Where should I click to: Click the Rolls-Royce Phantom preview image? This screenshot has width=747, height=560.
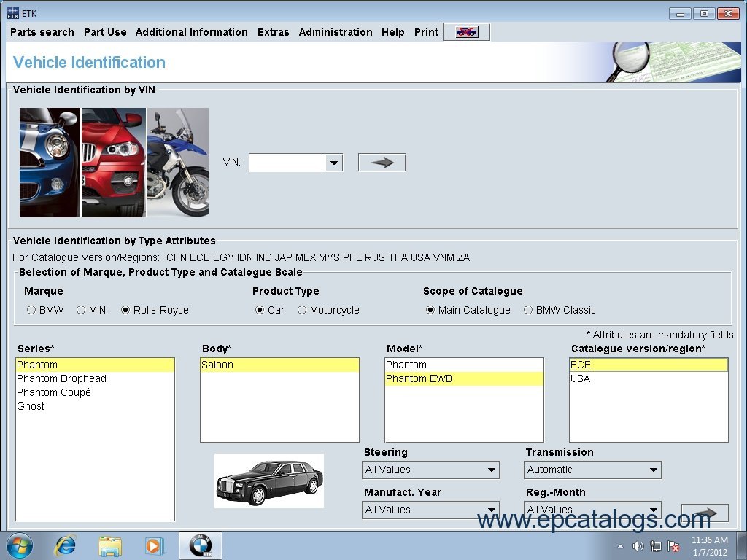point(269,481)
